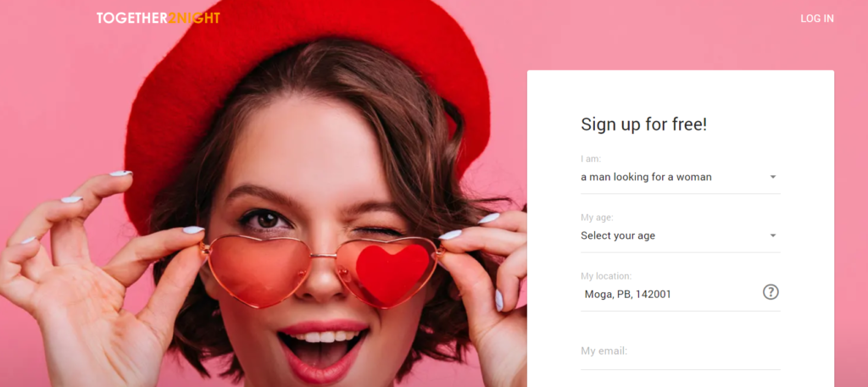This screenshot has height=387, width=868.
Task: Click the red heart on the sunglasses lens
Action: [x=392, y=274]
